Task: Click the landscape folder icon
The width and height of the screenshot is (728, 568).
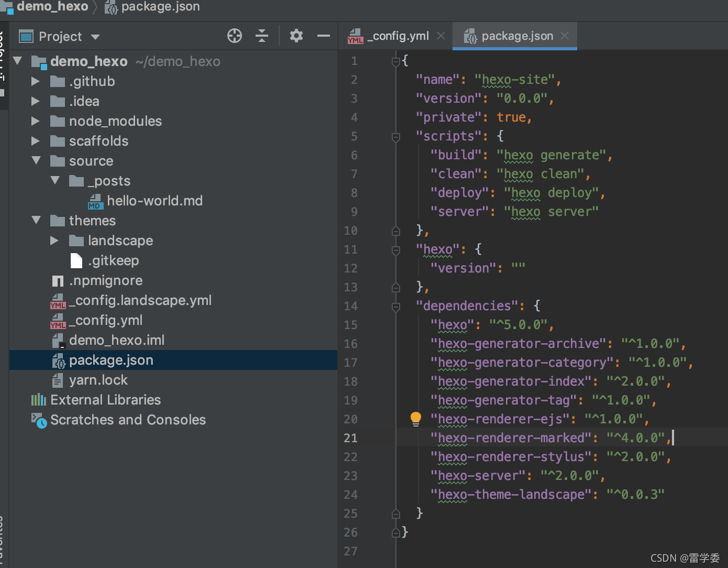Action: [x=76, y=241]
